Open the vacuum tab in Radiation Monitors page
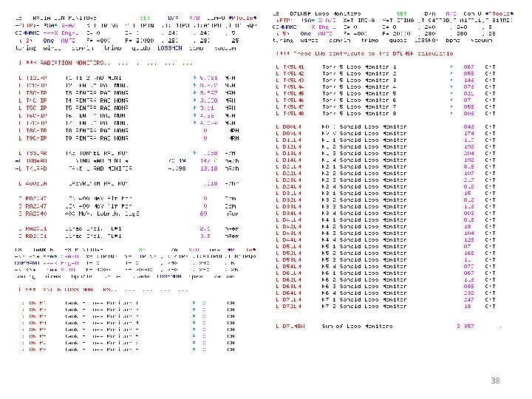The height and width of the screenshot is (399, 532). (x=225, y=48)
